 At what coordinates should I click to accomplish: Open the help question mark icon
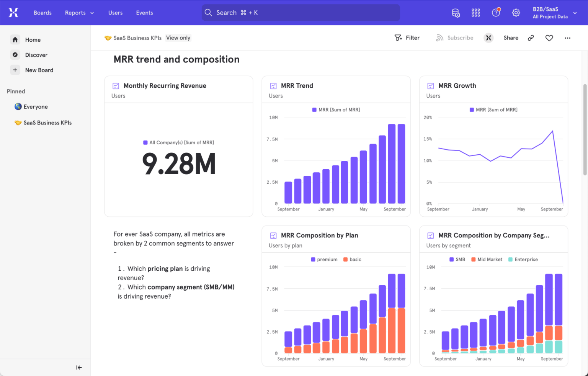[496, 13]
